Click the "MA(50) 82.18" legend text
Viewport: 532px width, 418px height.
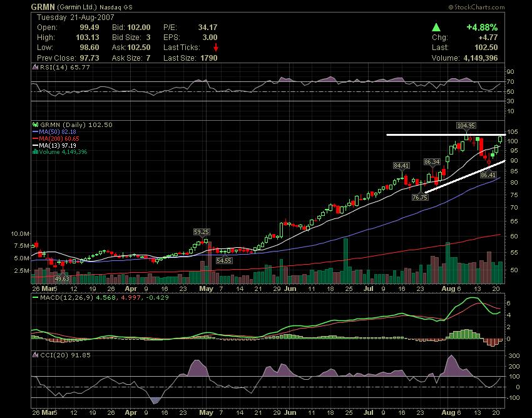pyautogui.click(x=58, y=131)
